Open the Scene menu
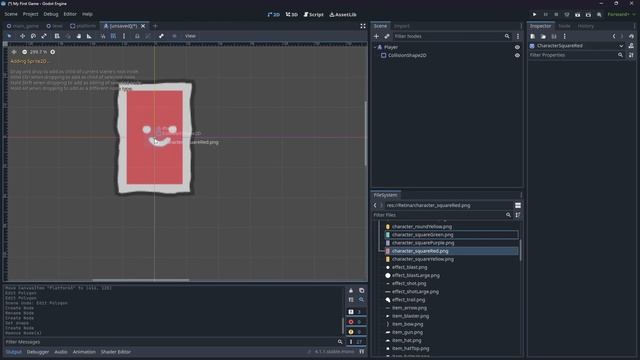This screenshot has width=640, height=360. [11, 14]
